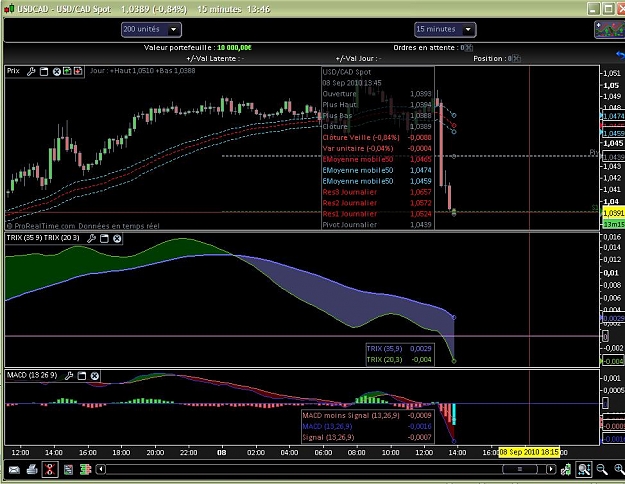625x484 pixels.
Task: Open the chart templates thumbnail button
Action: click(x=609, y=30)
